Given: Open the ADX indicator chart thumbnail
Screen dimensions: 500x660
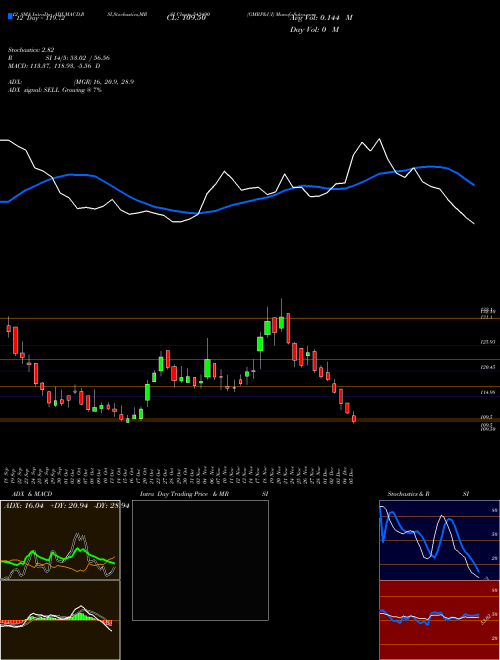Looking at the screenshot, I should click(x=60, y=540).
